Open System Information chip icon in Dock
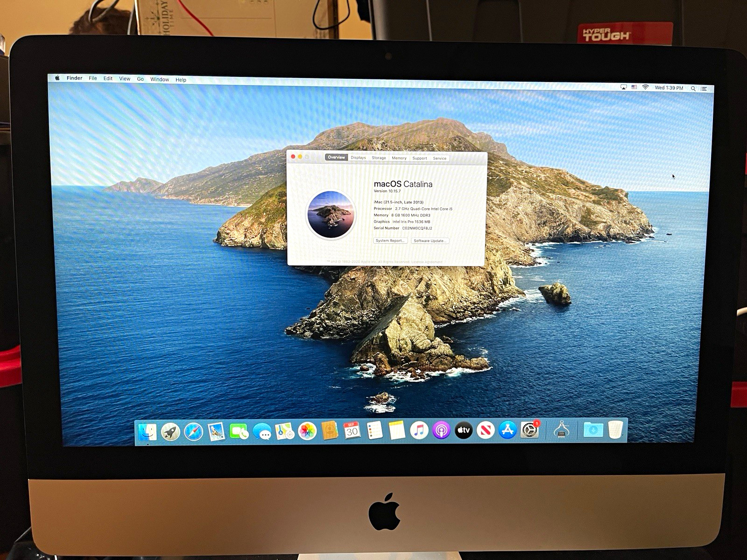The width and height of the screenshot is (747, 560). pos(562,429)
